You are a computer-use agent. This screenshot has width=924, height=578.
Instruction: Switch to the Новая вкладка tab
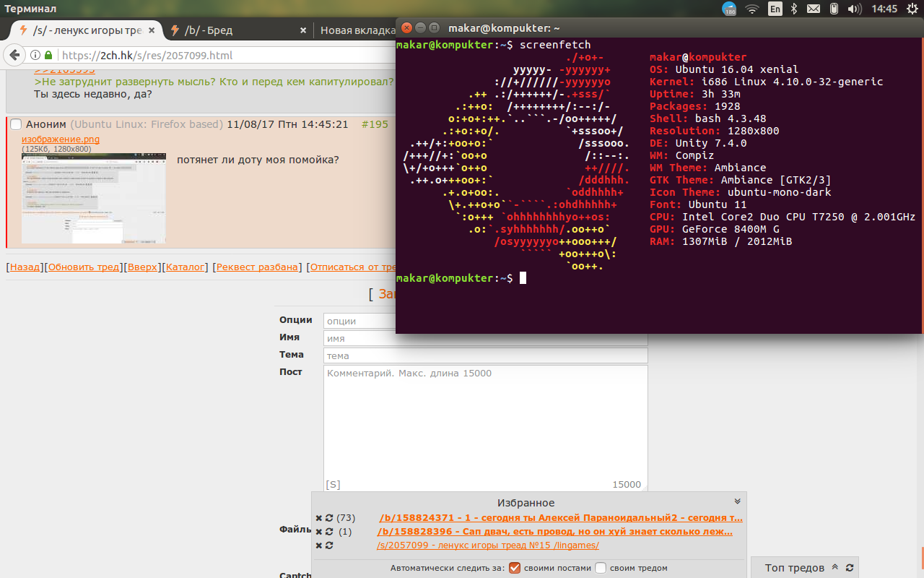(x=357, y=30)
